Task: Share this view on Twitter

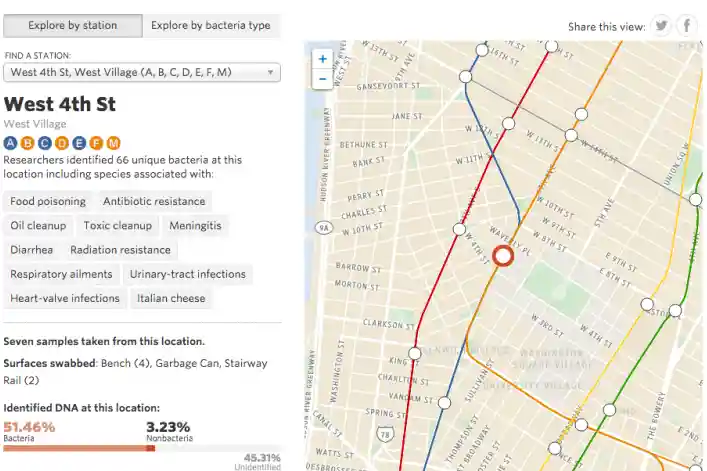Action: pyautogui.click(x=661, y=26)
